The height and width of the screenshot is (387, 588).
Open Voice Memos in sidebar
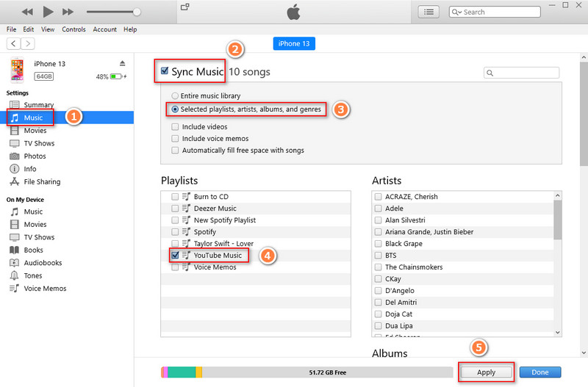coord(45,289)
